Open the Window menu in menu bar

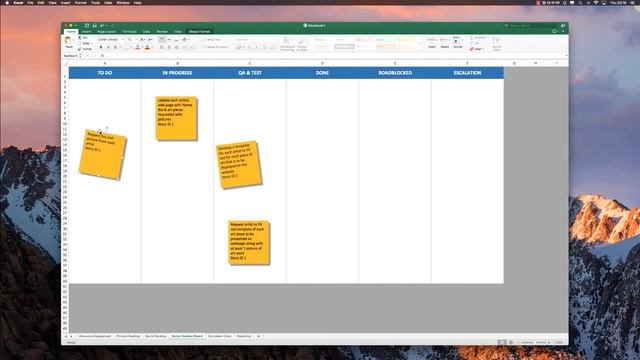coord(123,2)
